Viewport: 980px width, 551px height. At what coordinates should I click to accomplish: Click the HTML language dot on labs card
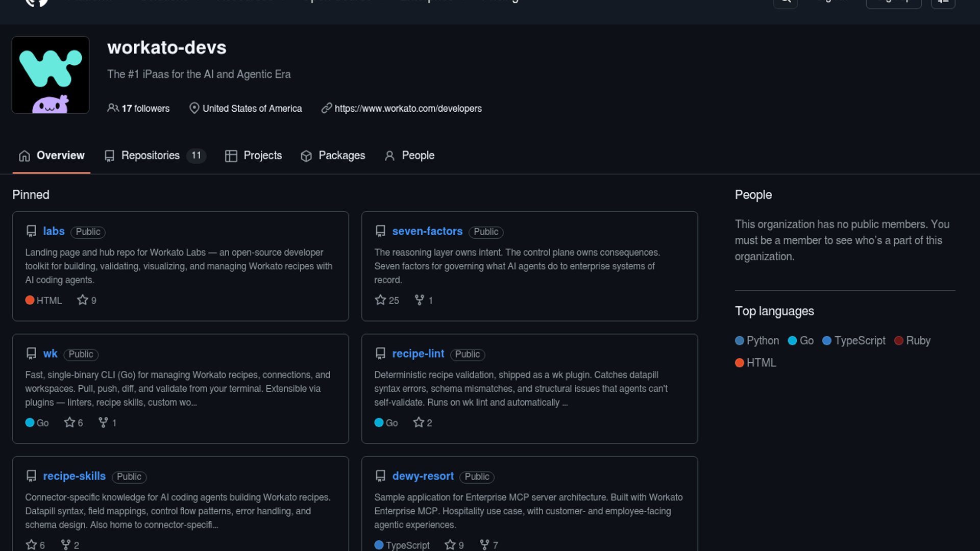[x=30, y=300]
